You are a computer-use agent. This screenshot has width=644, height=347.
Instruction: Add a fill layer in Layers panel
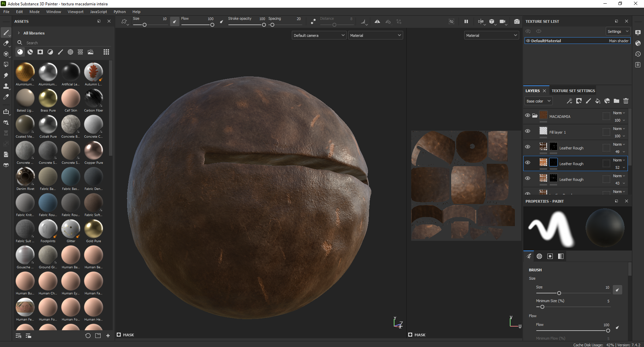pos(597,101)
